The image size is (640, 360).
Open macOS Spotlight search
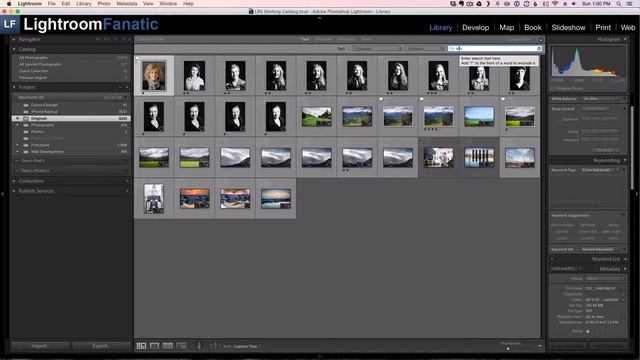point(619,4)
